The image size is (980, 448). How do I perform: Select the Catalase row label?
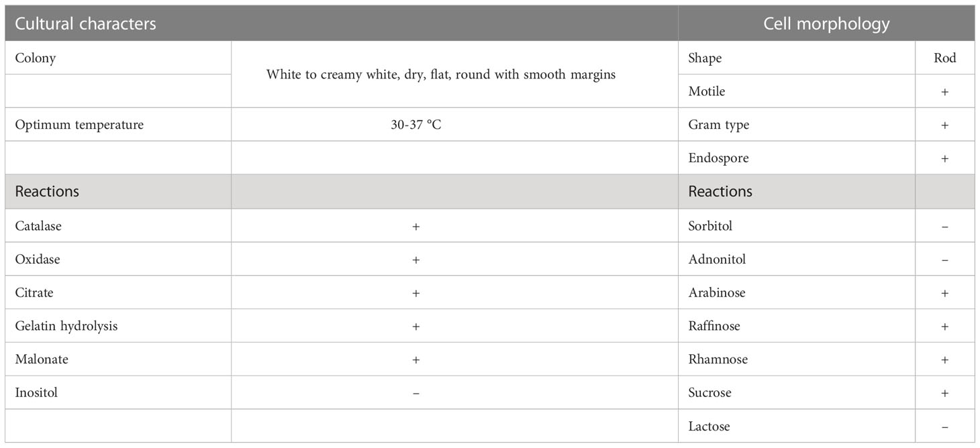(38, 226)
